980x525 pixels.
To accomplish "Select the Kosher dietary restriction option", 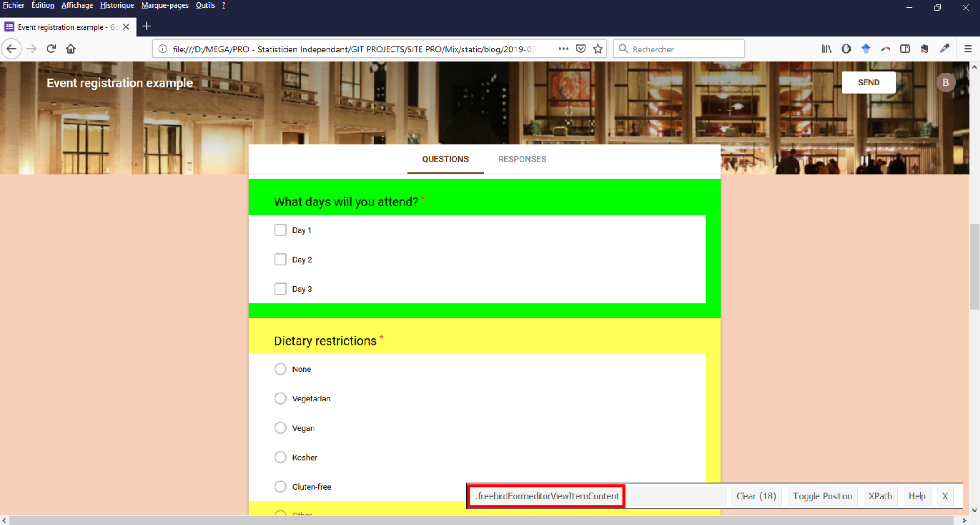I will click(280, 457).
